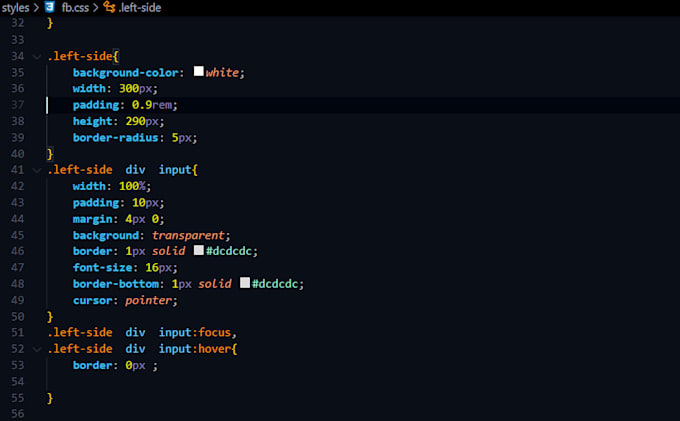Collapse the .left-side rule at line 34

[37, 56]
